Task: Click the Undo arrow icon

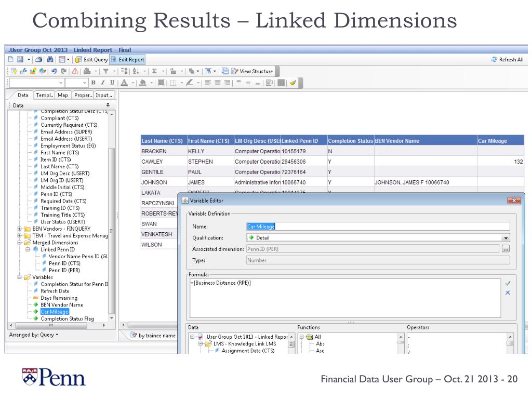Action: coord(54,71)
